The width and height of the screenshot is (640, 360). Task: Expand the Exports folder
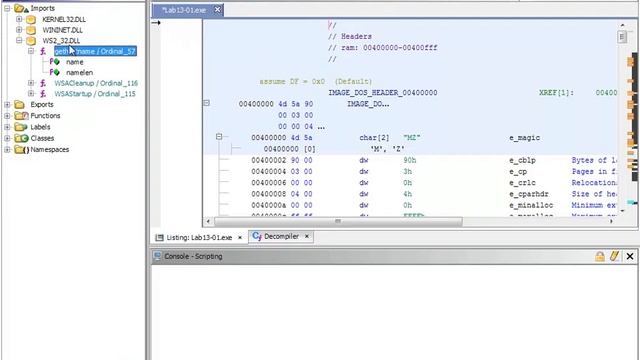click(x=7, y=105)
